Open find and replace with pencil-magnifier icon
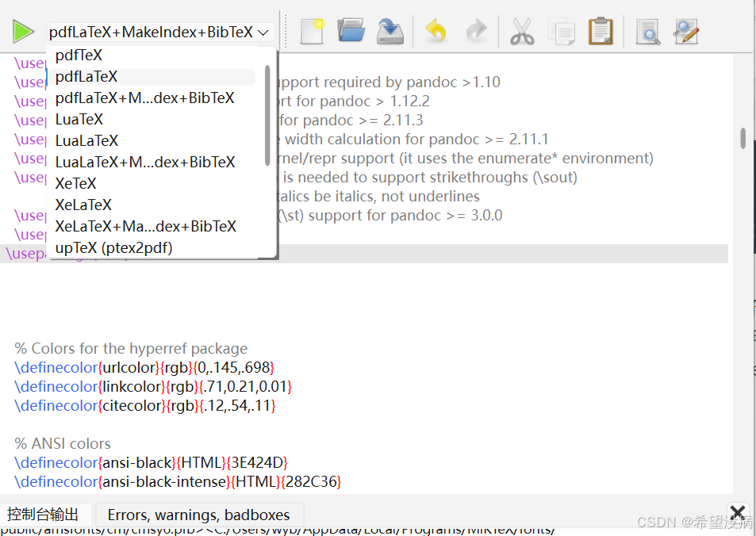 [685, 31]
